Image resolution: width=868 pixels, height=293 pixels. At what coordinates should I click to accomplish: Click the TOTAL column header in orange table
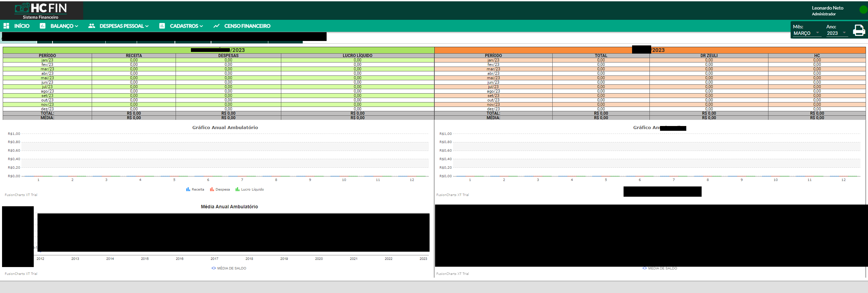click(601, 56)
